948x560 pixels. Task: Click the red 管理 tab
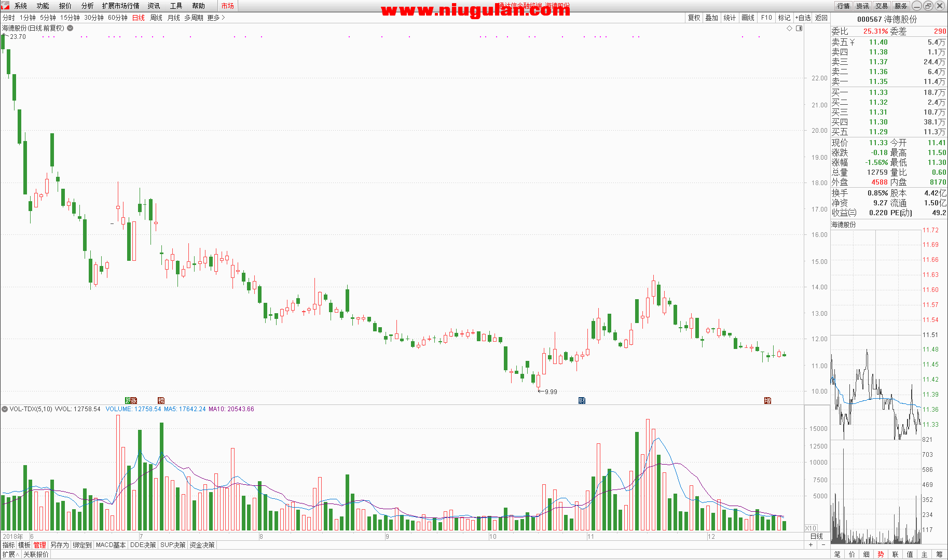pyautogui.click(x=40, y=545)
